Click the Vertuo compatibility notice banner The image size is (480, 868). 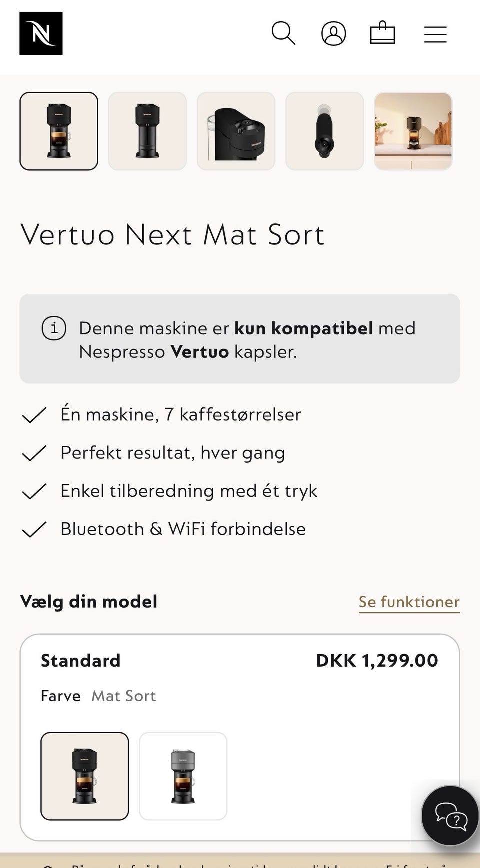click(240, 339)
